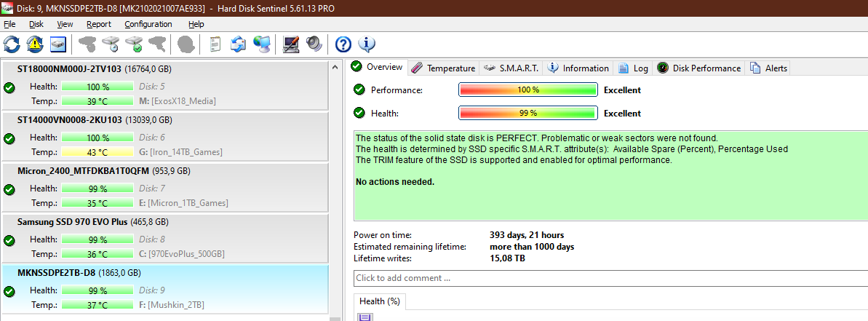Open the monitor with screwdriver configuration icon
The height and width of the screenshot is (321, 868).
(290, 44)
